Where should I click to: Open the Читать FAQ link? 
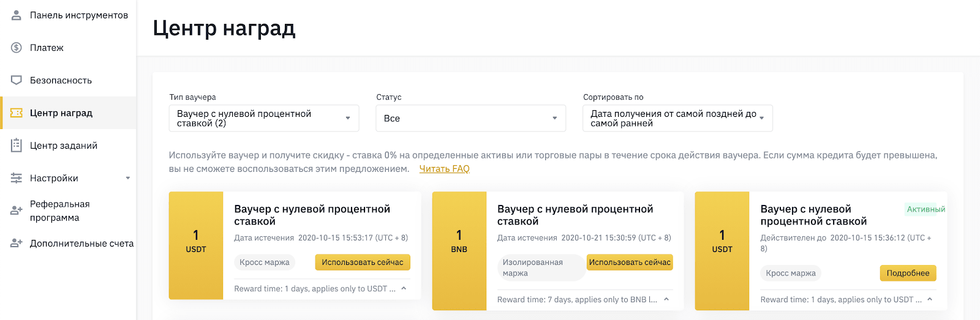(444, 169)
